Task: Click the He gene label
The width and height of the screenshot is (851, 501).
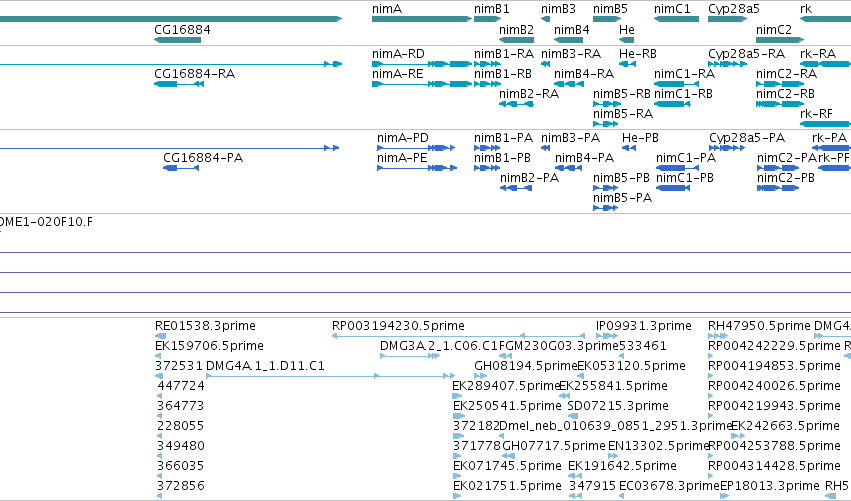Action: point(626,29)
